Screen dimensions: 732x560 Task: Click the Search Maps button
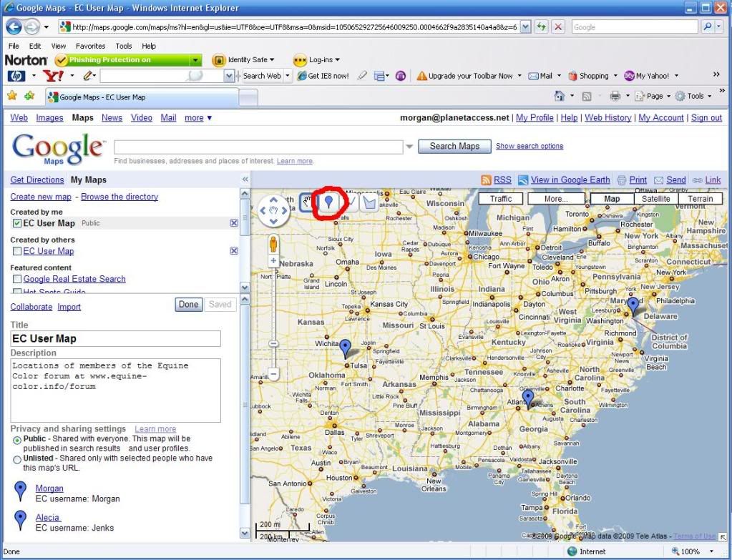click(x=454, y=146)
